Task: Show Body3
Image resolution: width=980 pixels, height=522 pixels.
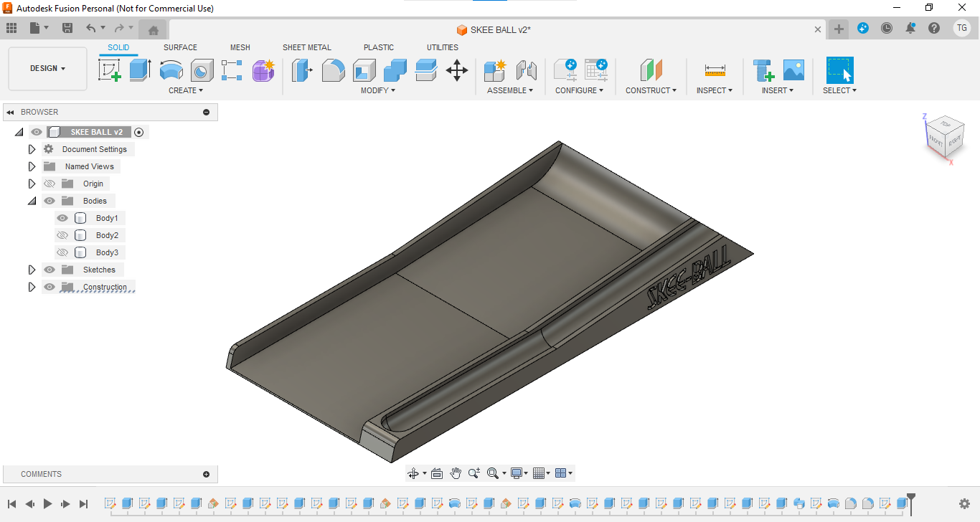Action: [x=62, y=252]
